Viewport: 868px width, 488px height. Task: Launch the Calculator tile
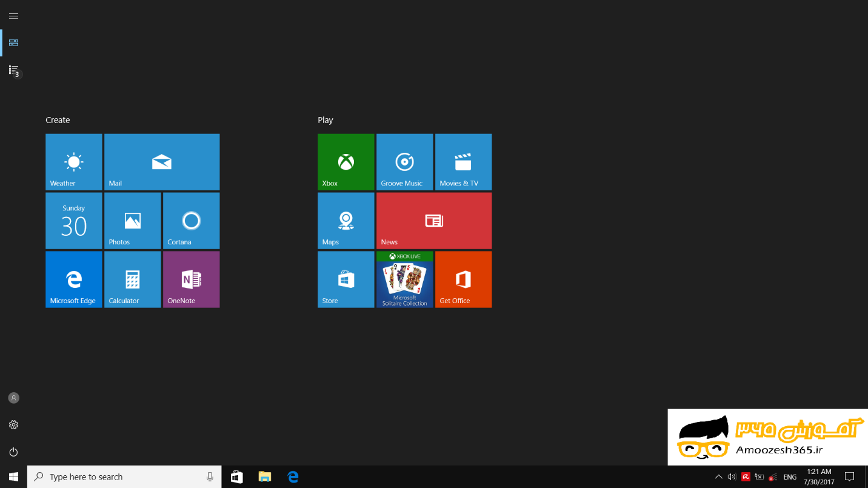(133, 279)
